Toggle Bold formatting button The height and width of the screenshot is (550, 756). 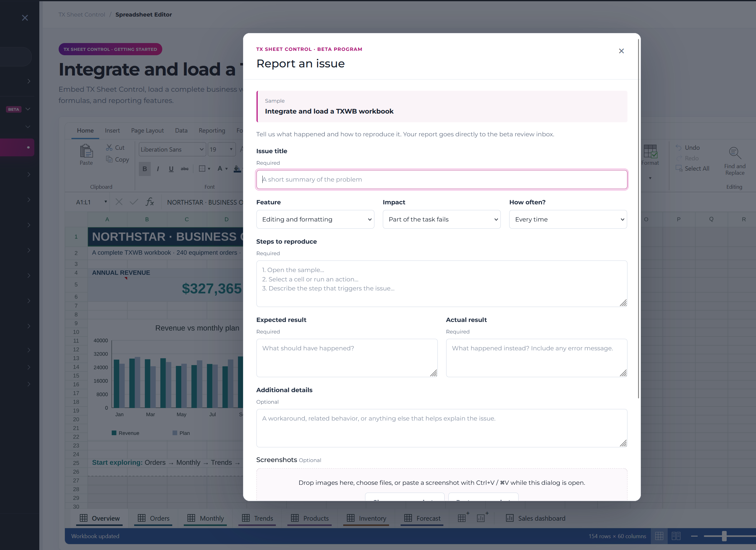(145, 169)
